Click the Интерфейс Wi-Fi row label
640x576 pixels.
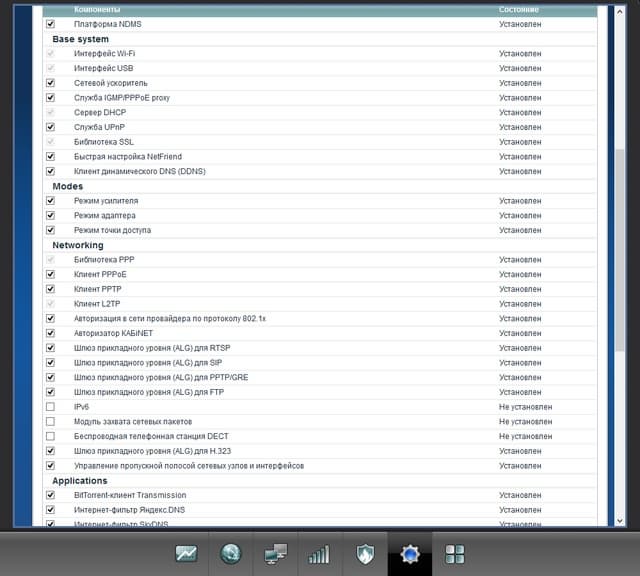[x=104, y=53]
